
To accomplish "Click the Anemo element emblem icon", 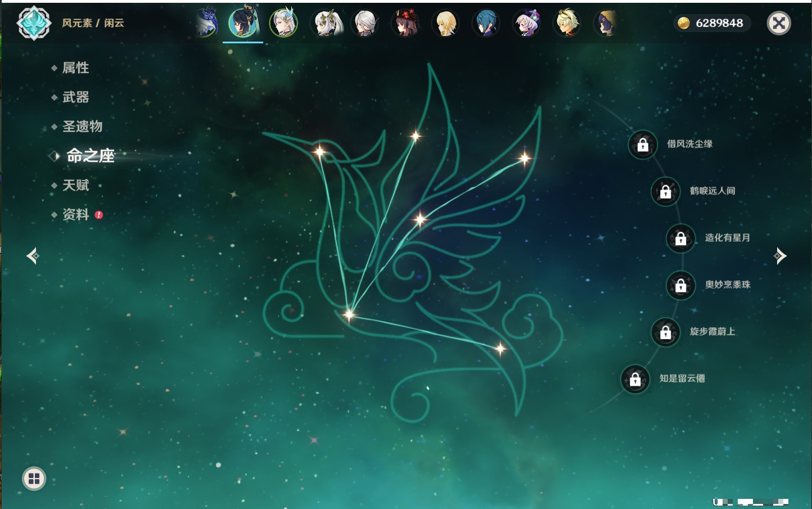I will [x=34, y=23].
